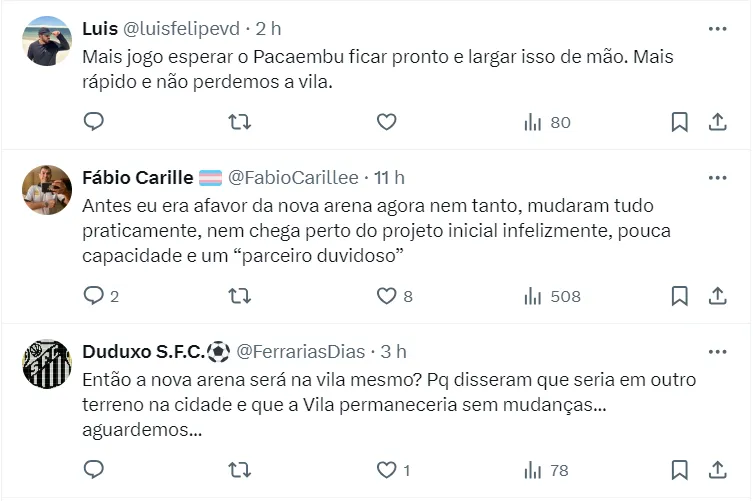Like Duduxo S.F.C. tweet
This screenshot has height=501, width=753.
(387, 470)
